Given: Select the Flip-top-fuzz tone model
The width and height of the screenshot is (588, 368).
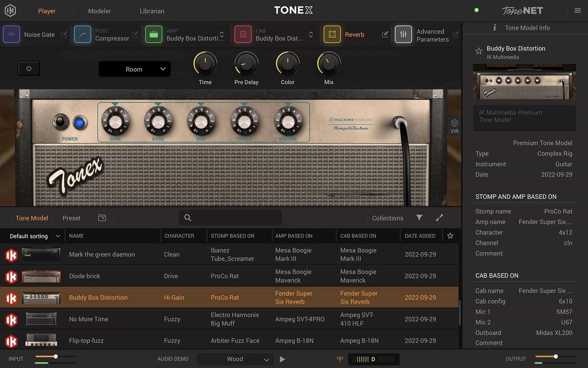Looking at the screenshot, I should pos(229,340).
